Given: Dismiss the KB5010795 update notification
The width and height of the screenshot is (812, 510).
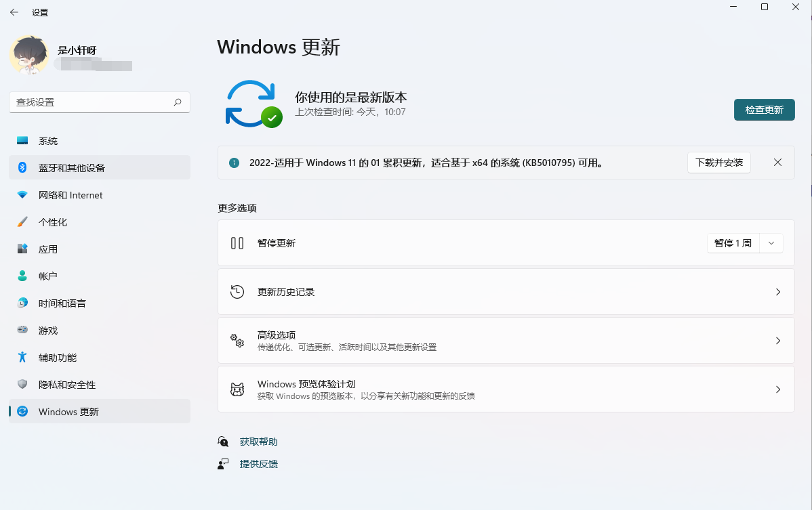Looking at the screenshot, I should tap(777, 163).
